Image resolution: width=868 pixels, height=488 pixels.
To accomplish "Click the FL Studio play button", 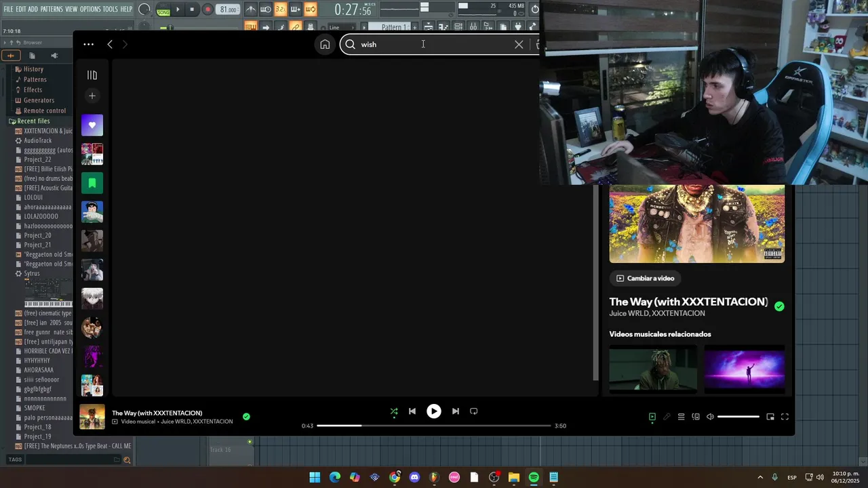I will (178, 9).
